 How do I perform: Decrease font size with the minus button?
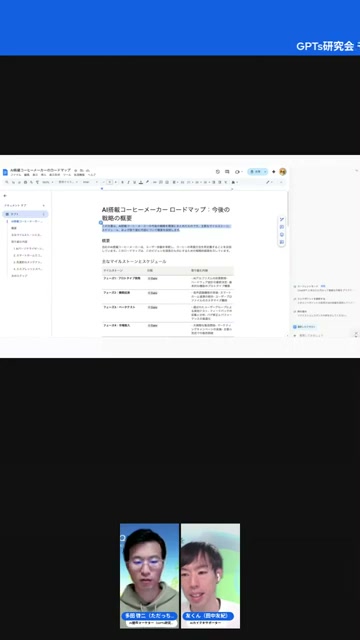[103, 182]
